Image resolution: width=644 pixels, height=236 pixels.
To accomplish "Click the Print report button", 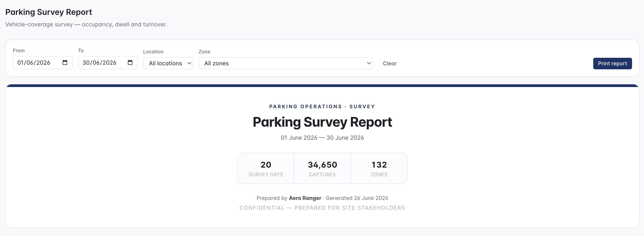I will click(612, 64).
